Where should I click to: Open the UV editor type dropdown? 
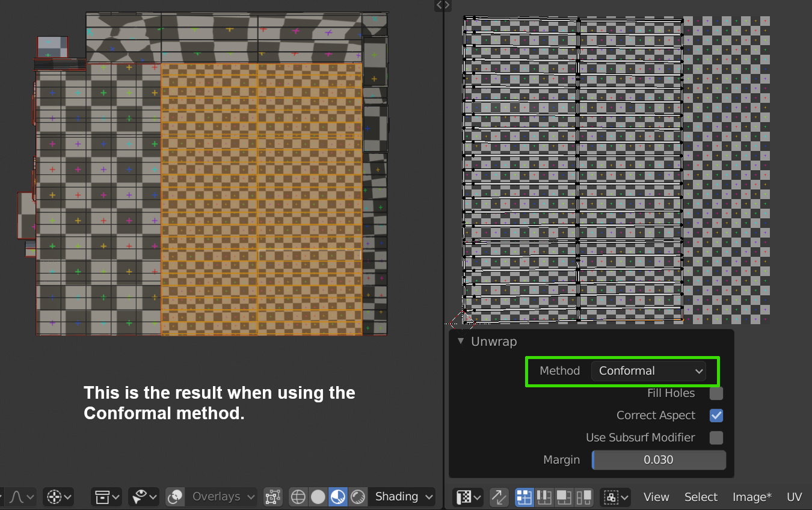click(x=469, y=497)
